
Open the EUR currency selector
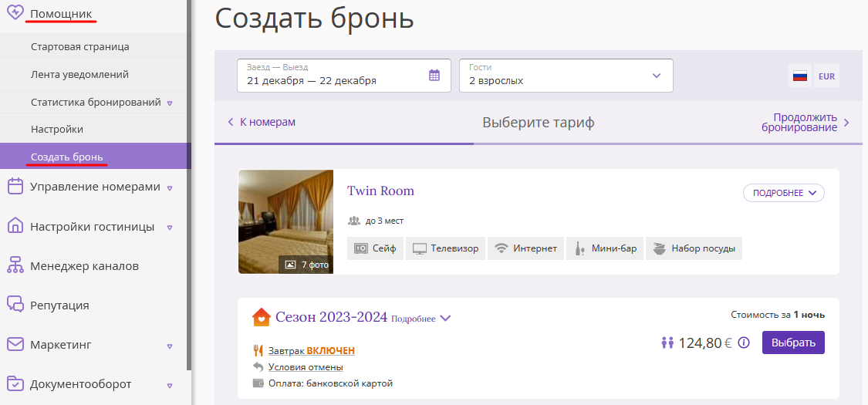[826, 76]
